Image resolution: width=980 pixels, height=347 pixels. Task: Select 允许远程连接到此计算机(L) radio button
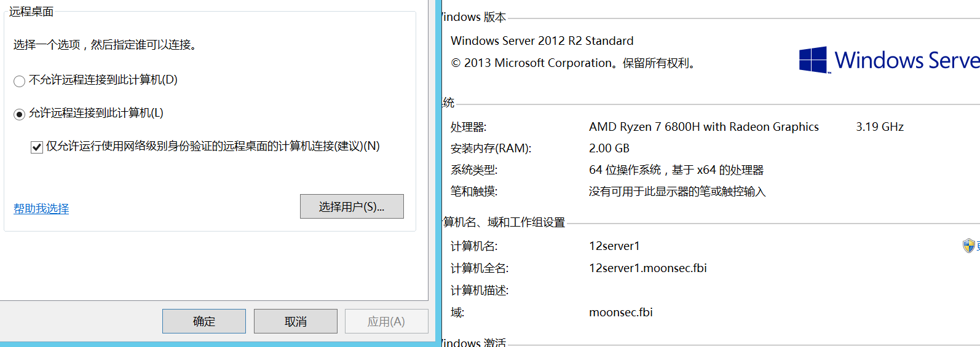19,114
